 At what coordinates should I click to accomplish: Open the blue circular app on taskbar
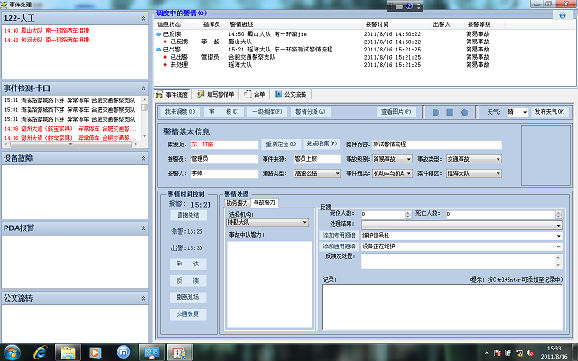(x=123, y=353)
